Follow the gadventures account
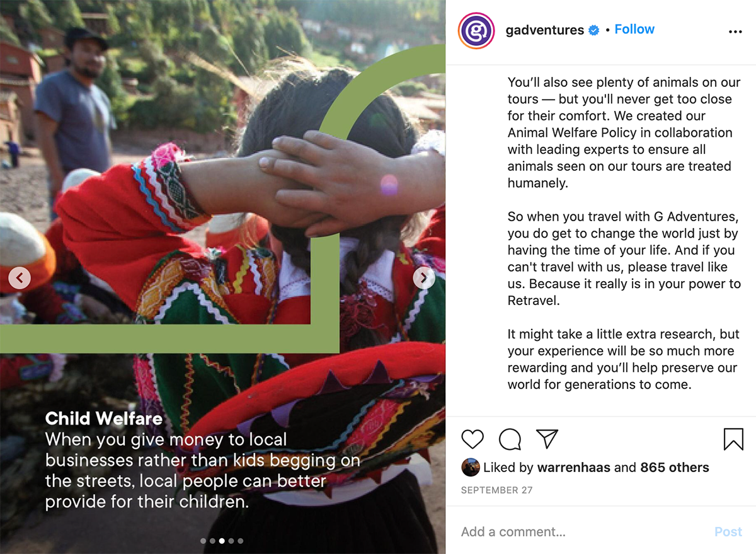This screenshot has height=554, width=756. pos(634,30)
